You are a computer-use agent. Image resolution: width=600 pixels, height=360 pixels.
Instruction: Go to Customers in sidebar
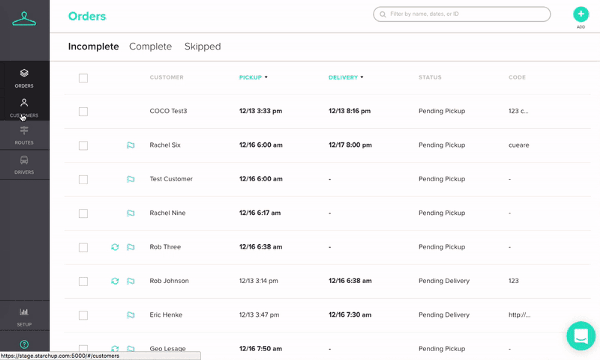(24, 108)
